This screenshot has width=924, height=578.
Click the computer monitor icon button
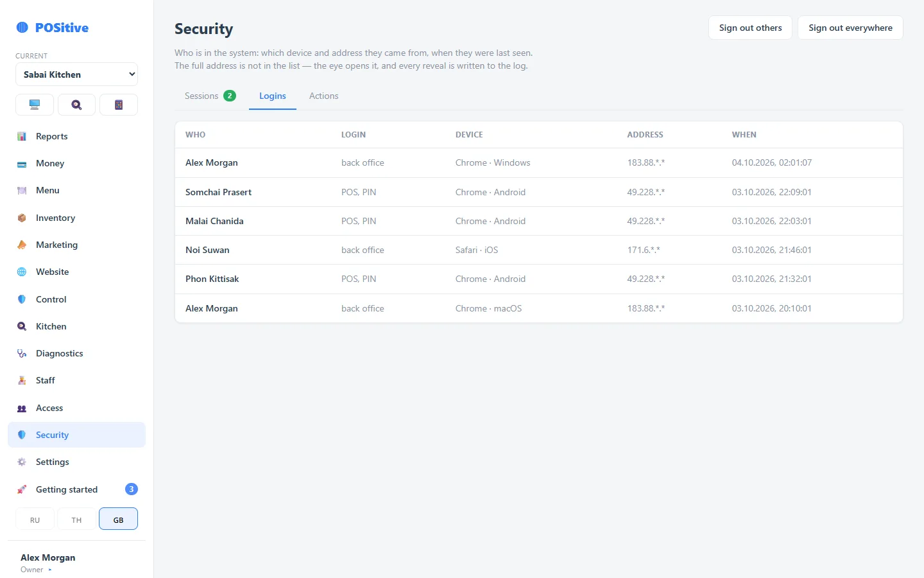click(x=35, y=105)
